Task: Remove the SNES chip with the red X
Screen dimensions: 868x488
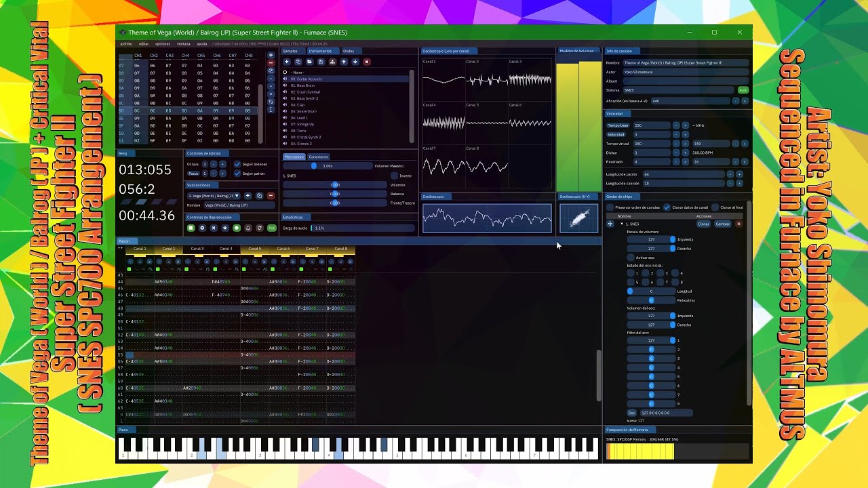Action: click(738, 224)
